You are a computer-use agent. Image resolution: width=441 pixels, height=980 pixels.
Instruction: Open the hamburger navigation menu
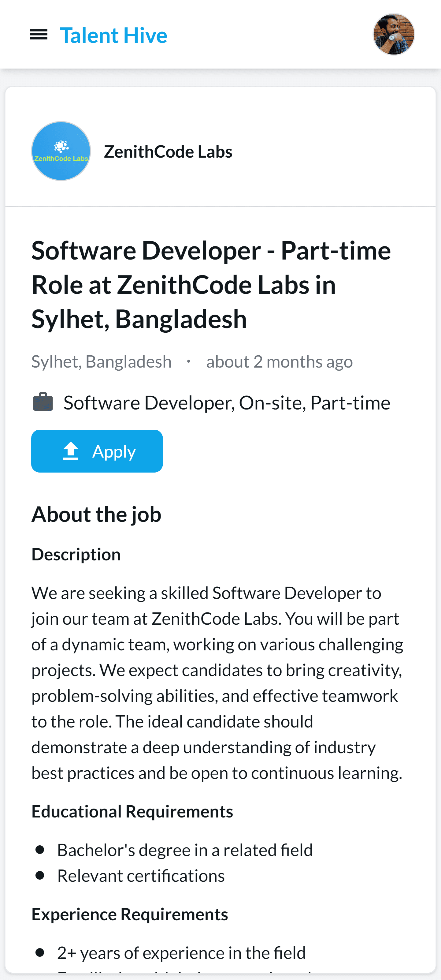point(39,35)
